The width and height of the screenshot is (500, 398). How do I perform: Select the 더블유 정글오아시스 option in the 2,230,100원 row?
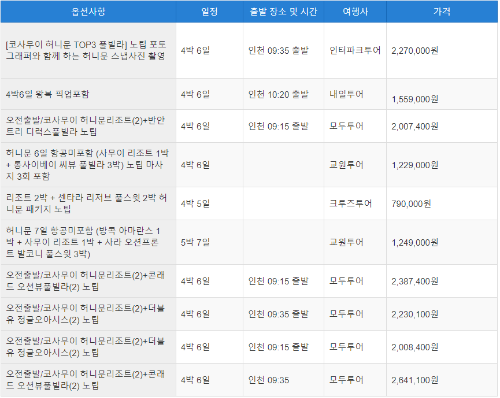point(85,314)
